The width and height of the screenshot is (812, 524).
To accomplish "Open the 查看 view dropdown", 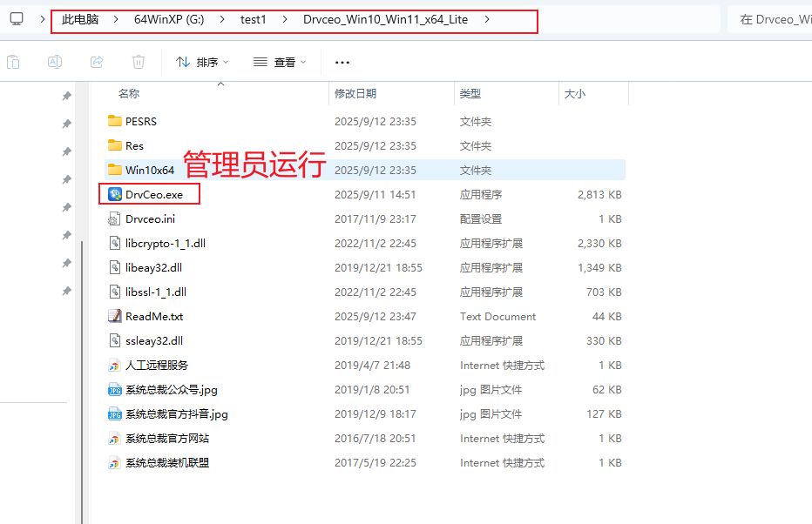I will point(280,62).
